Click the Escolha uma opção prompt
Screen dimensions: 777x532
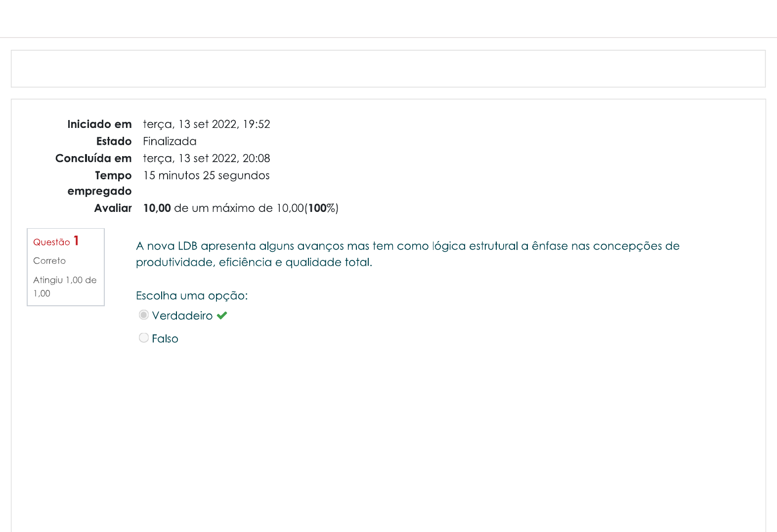(x=192, y=296)
